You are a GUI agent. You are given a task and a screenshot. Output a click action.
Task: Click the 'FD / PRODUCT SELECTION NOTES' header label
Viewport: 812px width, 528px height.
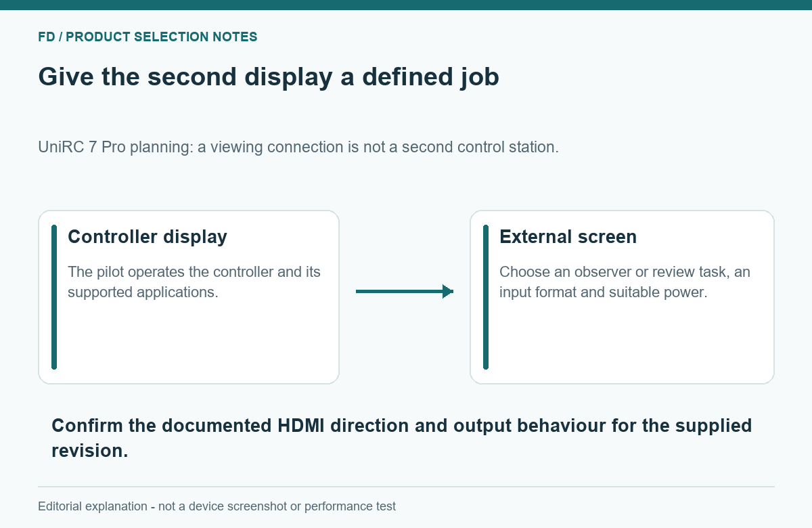[148, 37]
